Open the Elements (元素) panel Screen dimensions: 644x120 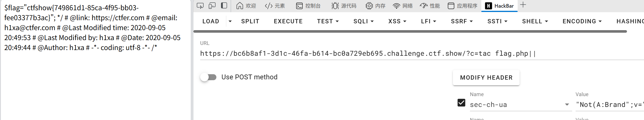275,6
